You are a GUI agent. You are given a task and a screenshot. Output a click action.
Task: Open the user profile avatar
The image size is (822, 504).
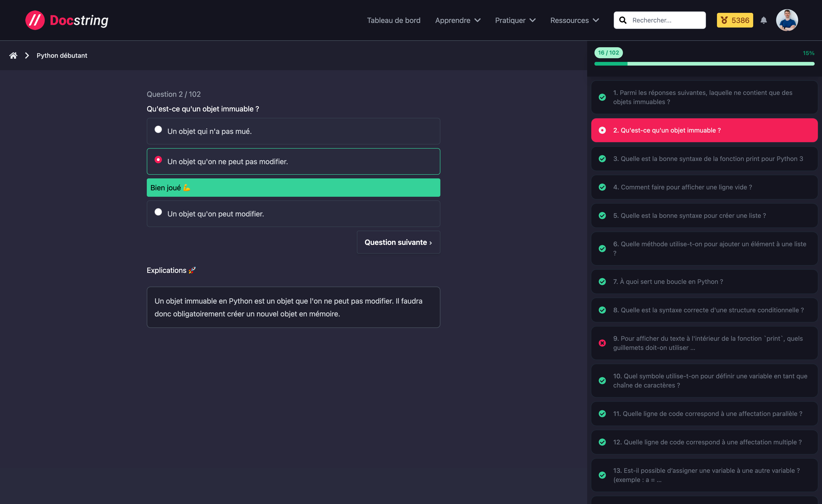(x=787, y=20)
